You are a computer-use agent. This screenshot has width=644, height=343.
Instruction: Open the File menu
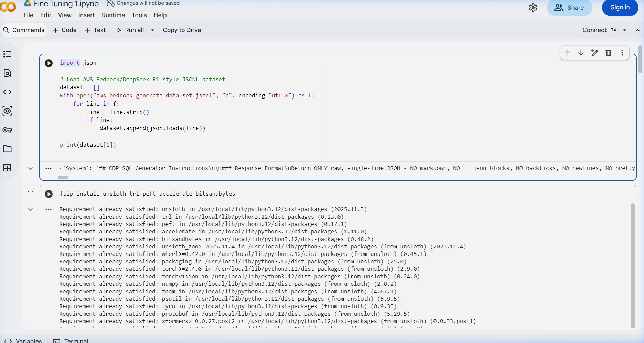pos(29,15)
